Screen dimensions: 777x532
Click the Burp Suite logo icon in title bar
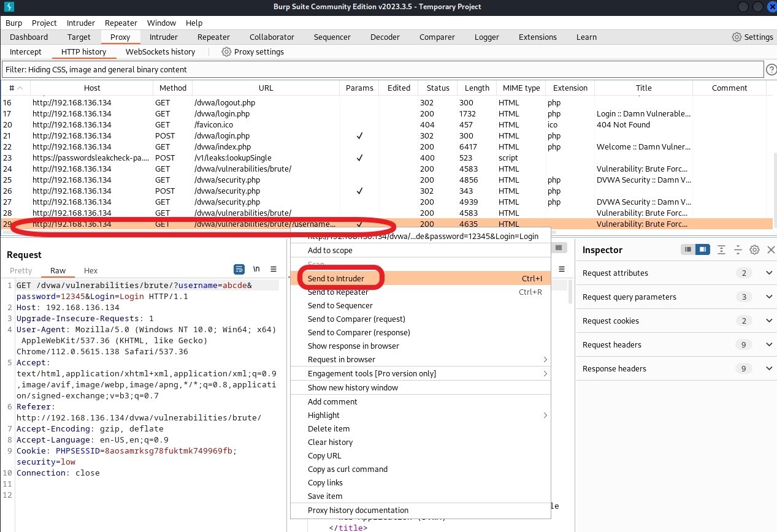click(9, 7)
